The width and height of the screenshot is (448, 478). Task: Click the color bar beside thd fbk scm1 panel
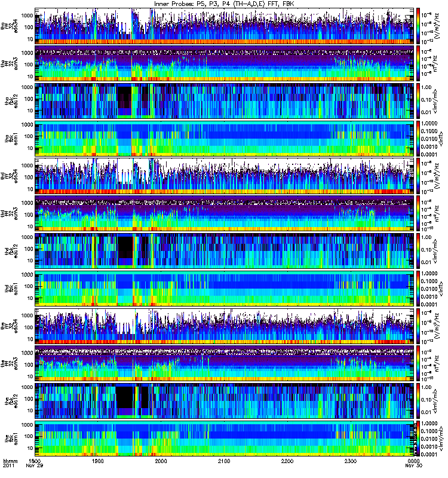[x=418, y=289]
